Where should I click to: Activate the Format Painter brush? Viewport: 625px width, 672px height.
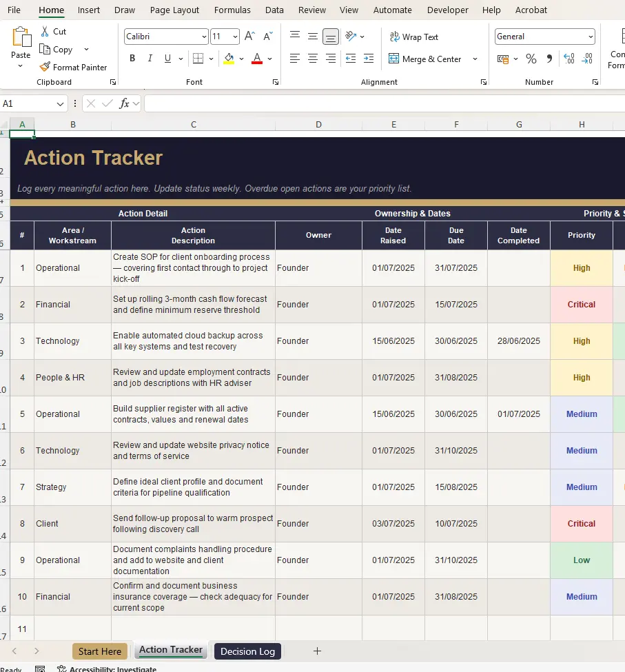pyautogui.click(x=45, y=67)
